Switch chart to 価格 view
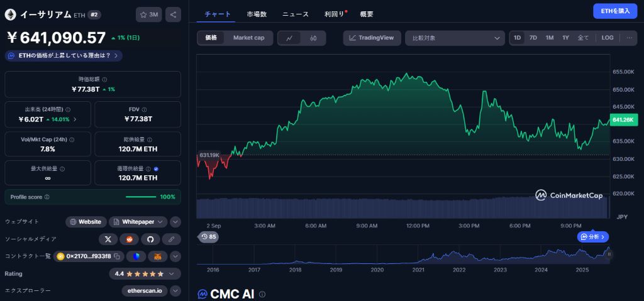 click(211, 38)
